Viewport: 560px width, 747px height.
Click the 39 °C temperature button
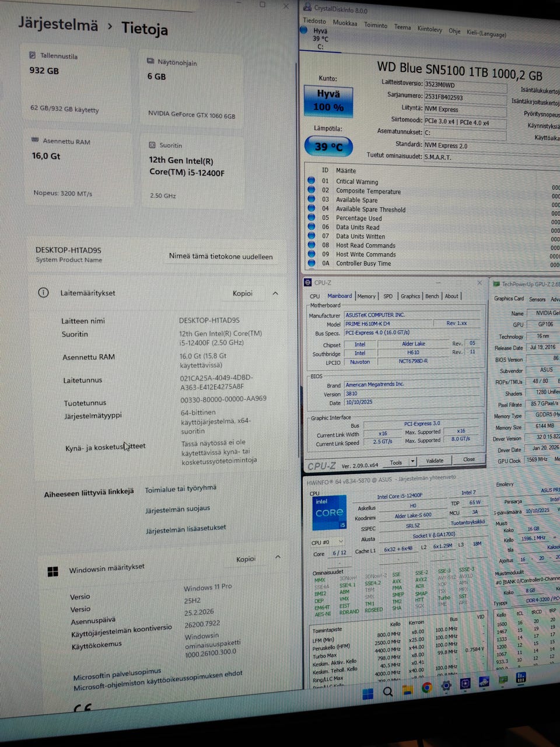coord(328,146)
